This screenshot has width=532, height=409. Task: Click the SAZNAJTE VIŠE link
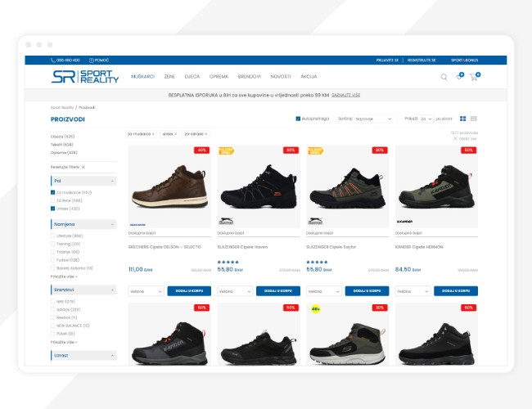(x=345, y=95)
